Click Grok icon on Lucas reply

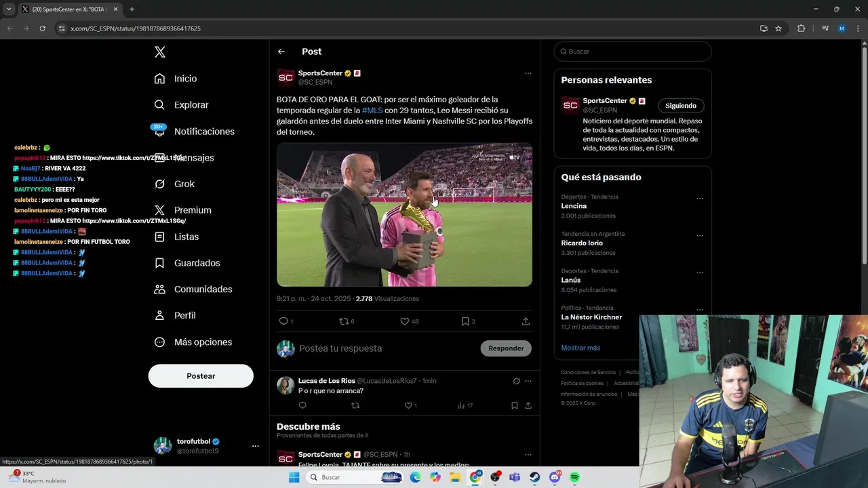click(516, 381)
